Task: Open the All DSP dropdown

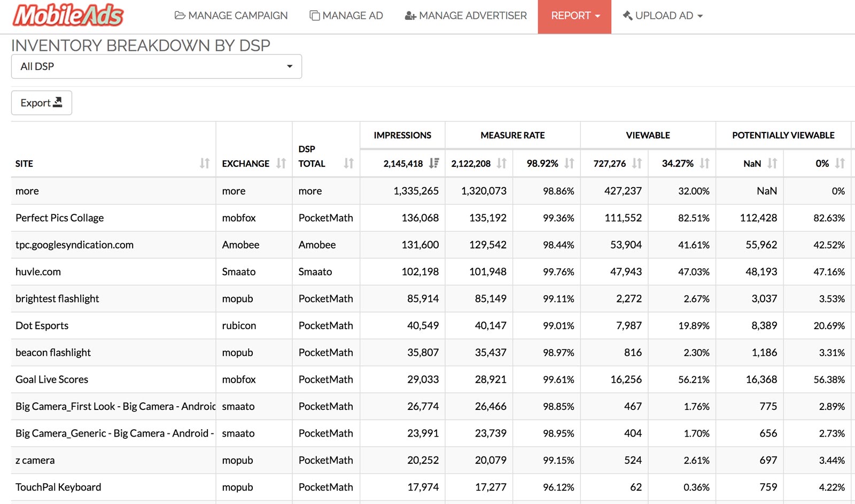Action: pos(157,67)
